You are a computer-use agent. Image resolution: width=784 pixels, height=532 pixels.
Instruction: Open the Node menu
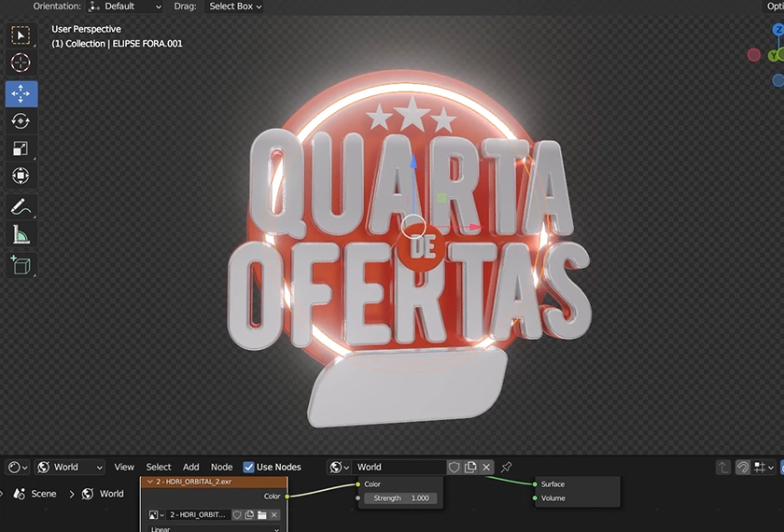point(221,467)
